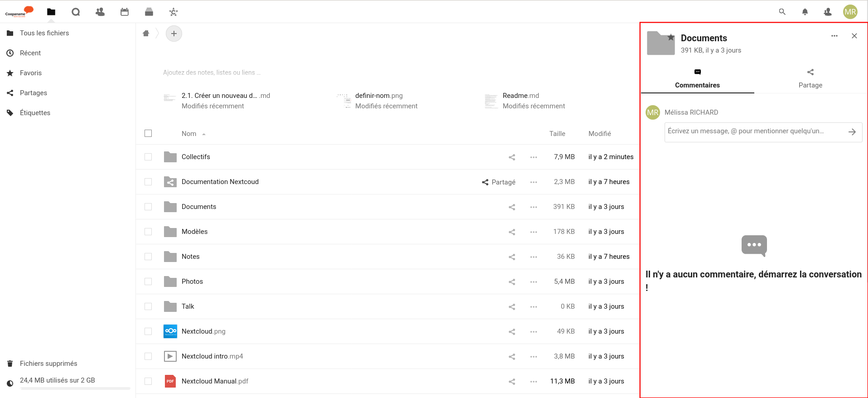The image size is (868, 398).
Task: Open the Contacts app in top bar
Action: click(100, 12)
